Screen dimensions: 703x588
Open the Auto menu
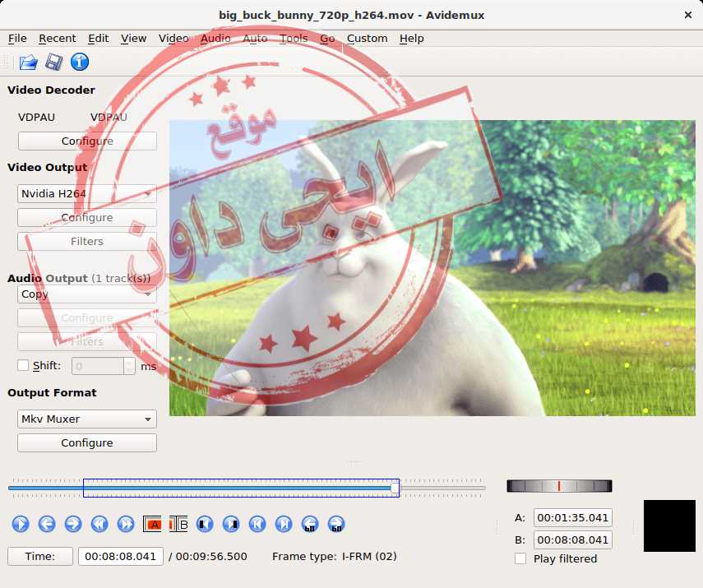(255, 39)
